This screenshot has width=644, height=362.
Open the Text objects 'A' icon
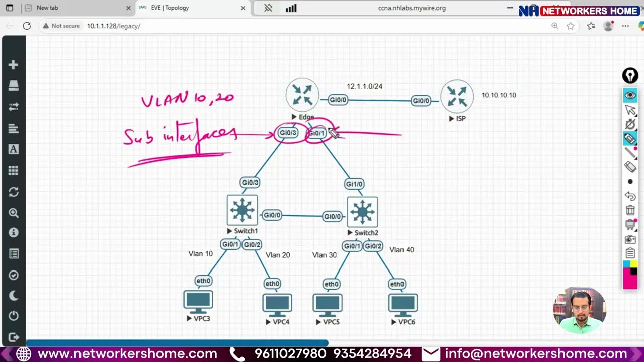pos(14,149)
